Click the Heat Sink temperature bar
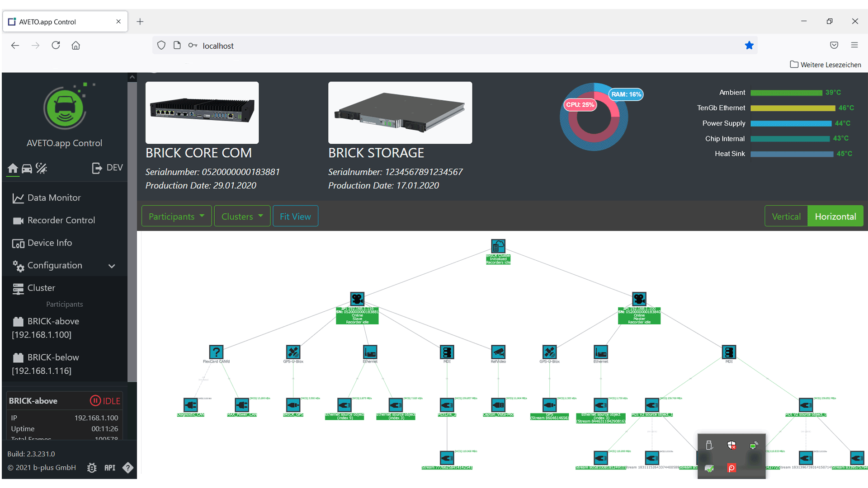This screenshot has height=488, width=868. tap(792, 154)
